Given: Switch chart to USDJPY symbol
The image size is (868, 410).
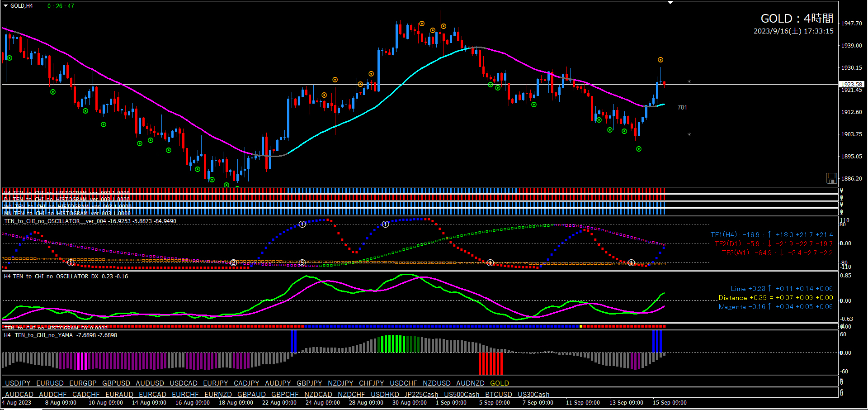Looking at the screenshot, I should pyautogui.click(x=18, y=383).
